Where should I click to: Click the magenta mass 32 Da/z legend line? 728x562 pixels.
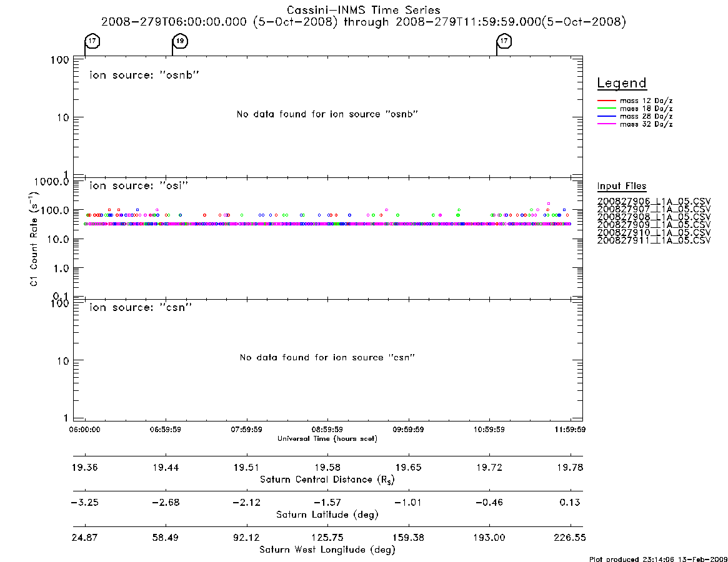tap(606, 124)
